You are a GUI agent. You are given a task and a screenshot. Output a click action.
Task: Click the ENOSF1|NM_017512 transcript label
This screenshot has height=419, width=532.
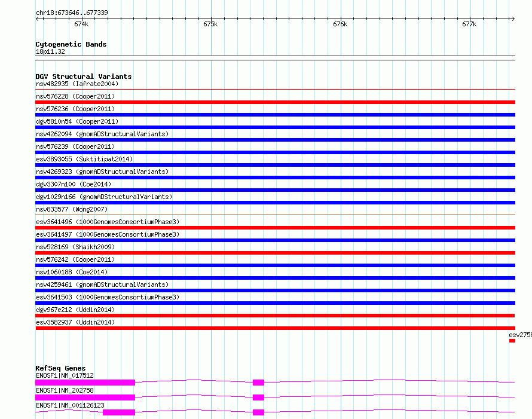click(65, 375)
